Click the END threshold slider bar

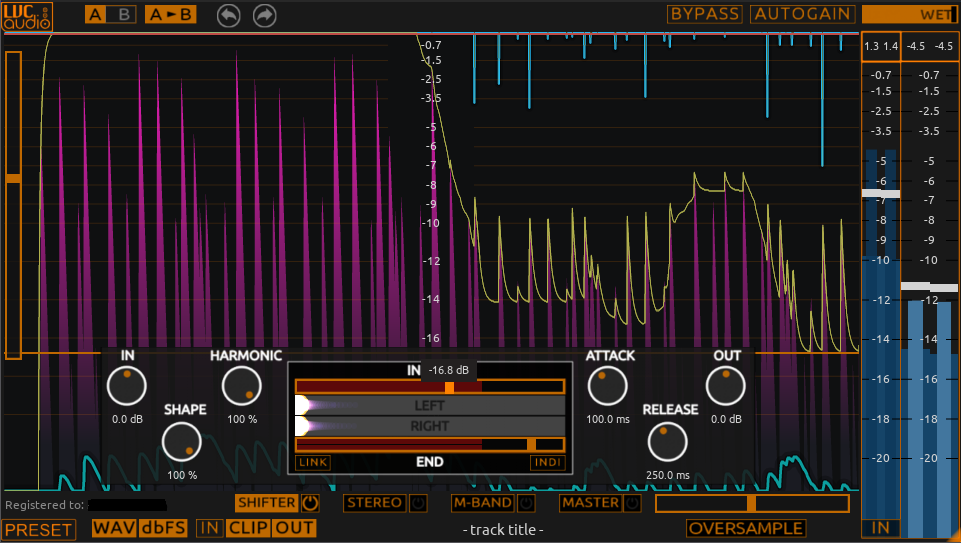[x=430, y=444]
